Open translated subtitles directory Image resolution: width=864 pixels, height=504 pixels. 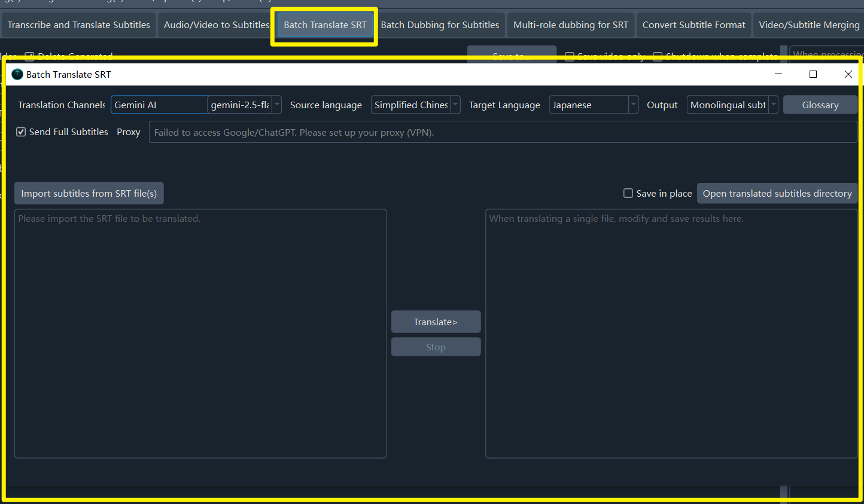pos(777,193)
